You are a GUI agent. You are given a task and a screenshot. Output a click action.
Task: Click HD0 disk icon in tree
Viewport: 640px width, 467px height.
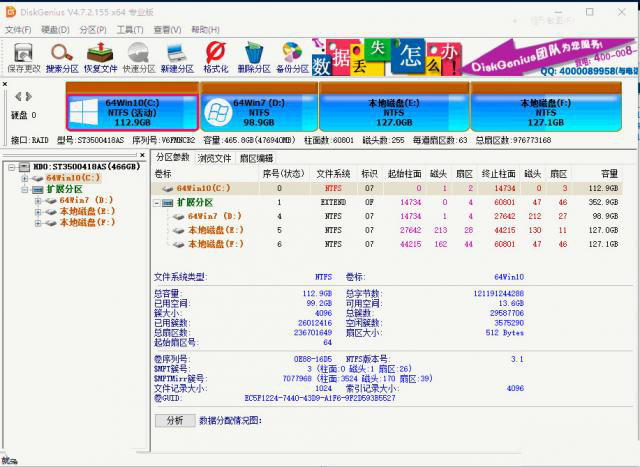(24, 167)
